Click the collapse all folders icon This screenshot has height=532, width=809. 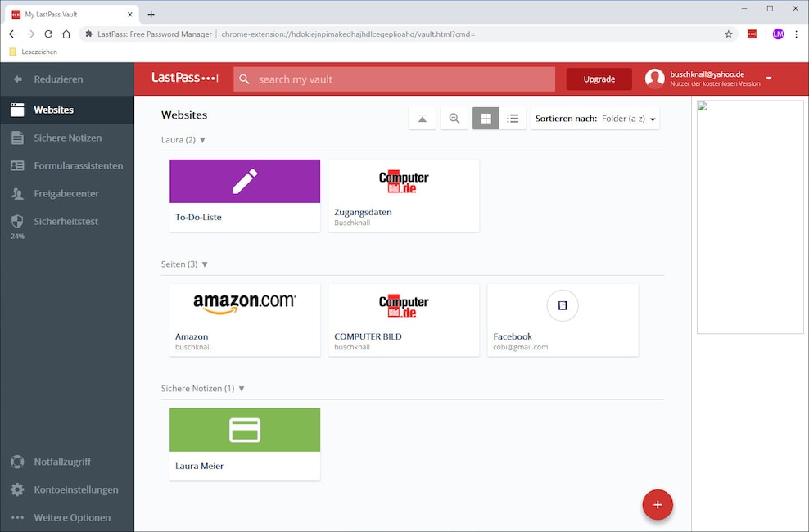coord(422,119)
